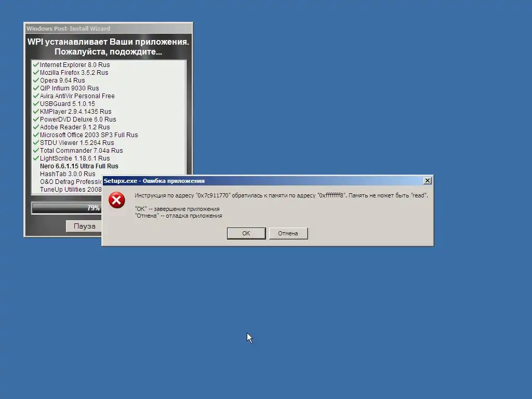Click the WPI installing applications heading
This screenshot has width=532, height=399.
[108, 47]
